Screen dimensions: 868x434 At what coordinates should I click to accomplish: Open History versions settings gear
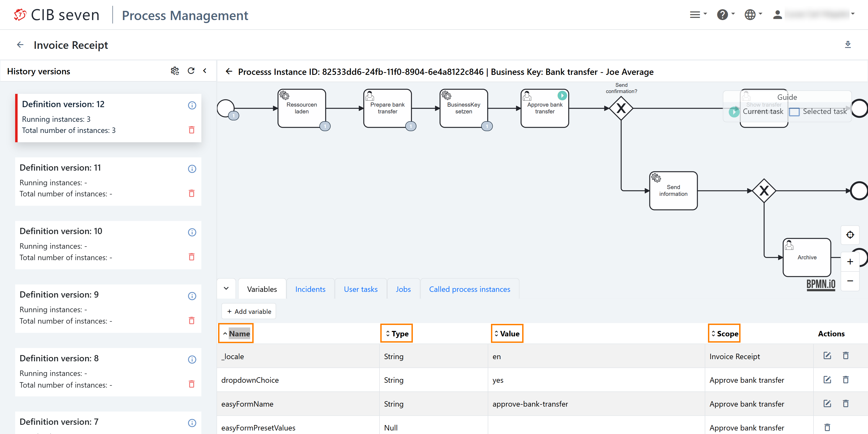(x=174, y=71)
